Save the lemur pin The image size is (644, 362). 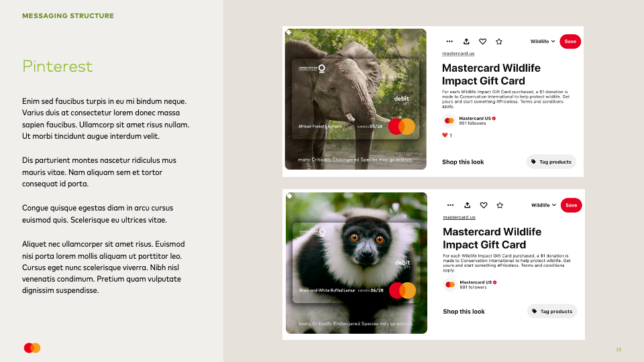click(x=571, y=205)
